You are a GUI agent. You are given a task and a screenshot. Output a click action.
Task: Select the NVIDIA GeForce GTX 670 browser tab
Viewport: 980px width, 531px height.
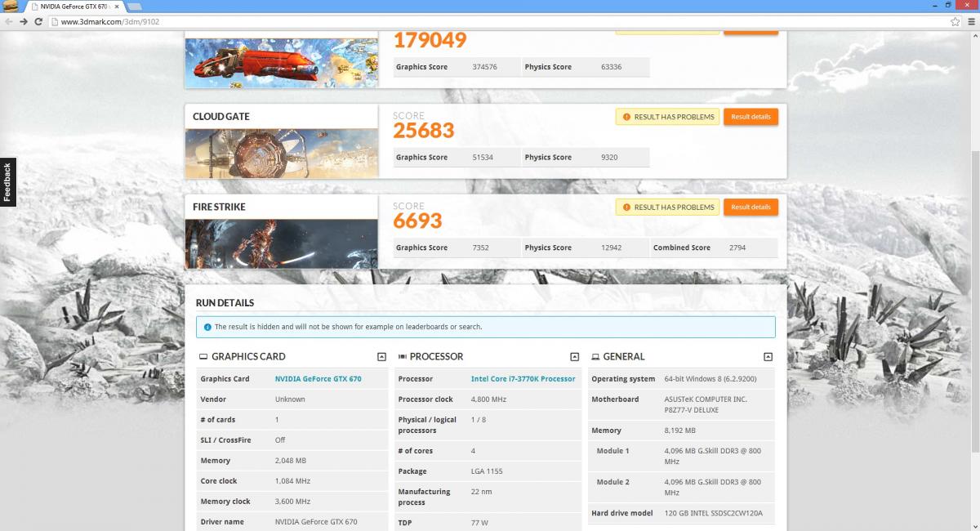tap(73, 7)
